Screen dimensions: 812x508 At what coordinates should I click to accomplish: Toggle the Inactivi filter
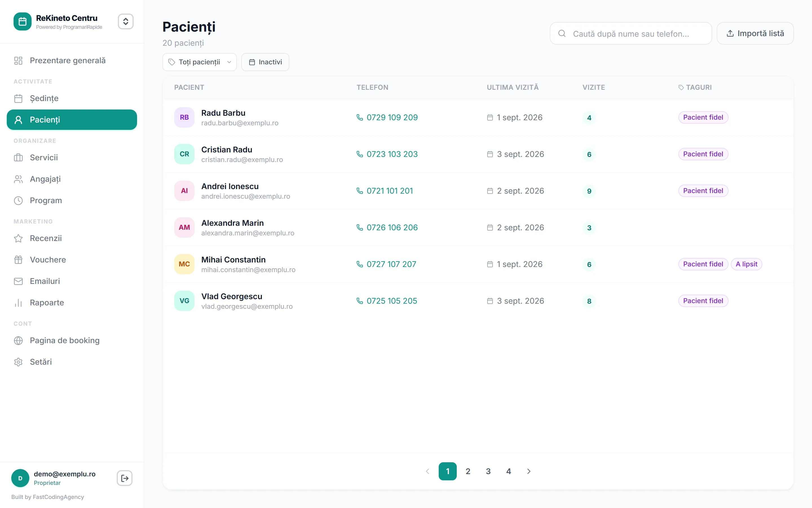[265, 62]
